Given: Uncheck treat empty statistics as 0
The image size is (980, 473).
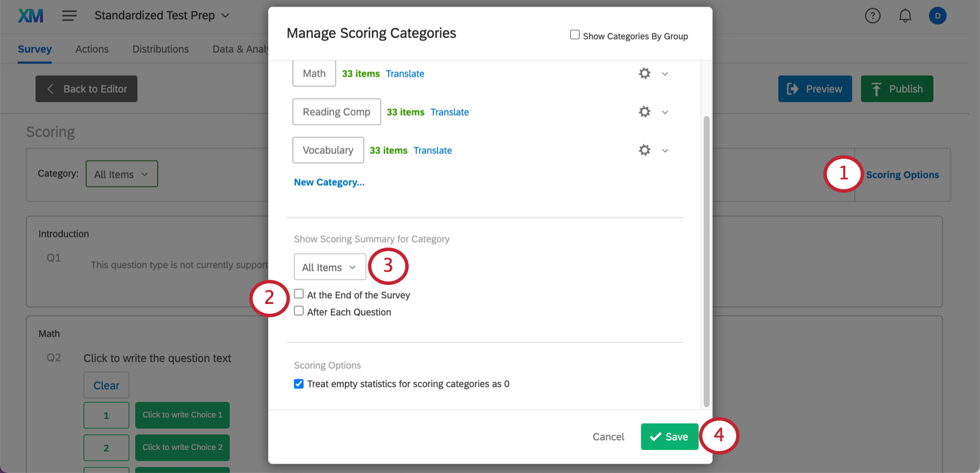Looking at the screenshot, I should (299, 383).
